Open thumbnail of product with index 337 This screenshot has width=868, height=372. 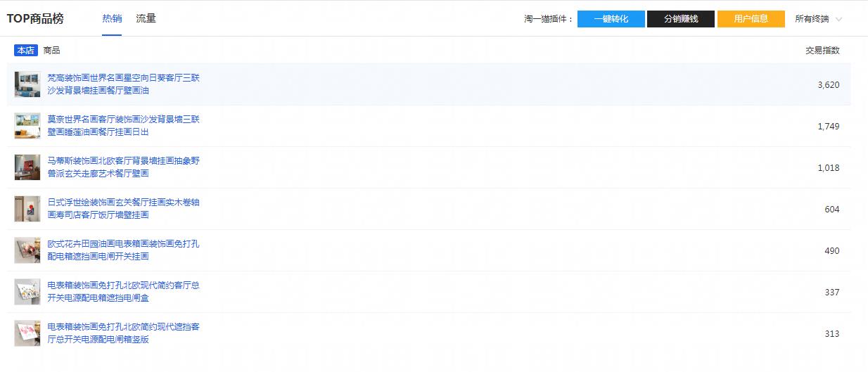27,292
